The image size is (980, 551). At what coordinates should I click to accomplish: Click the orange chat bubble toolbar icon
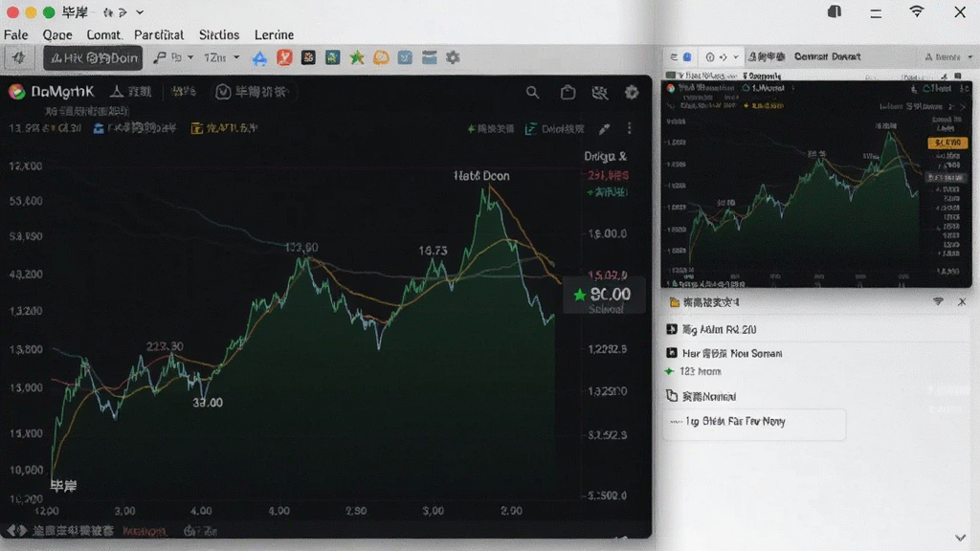381,57
